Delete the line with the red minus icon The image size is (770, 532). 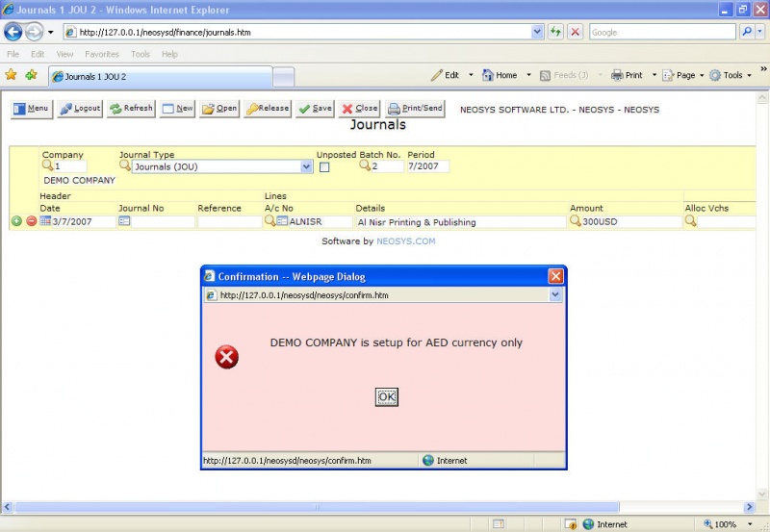pyautogui.click(x=32, y=221)
